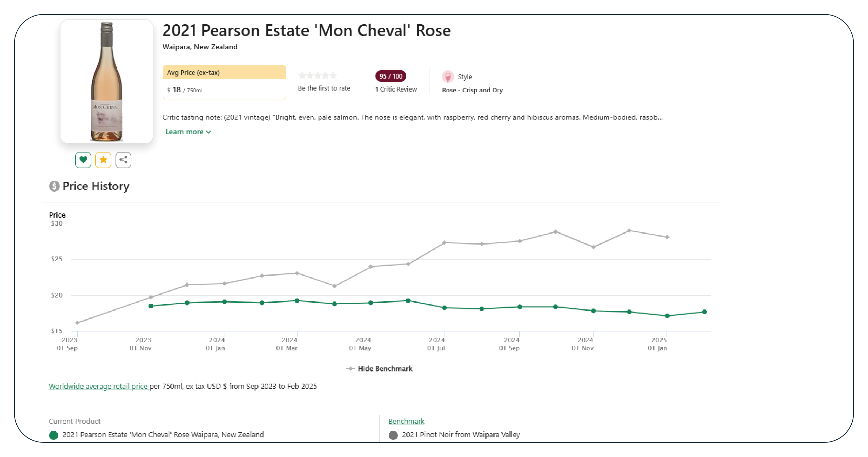Click 'Waipara, New Zealand' region text under title

tap(200, 47)
